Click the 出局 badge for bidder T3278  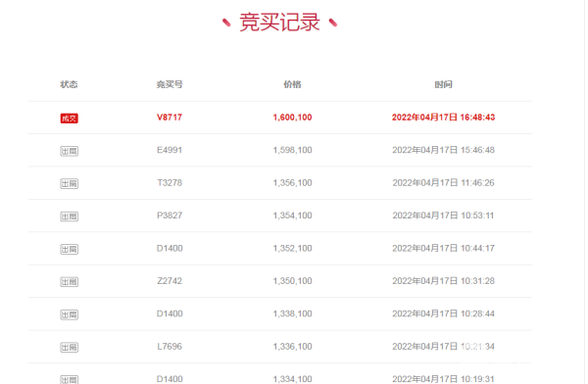pos(69,184)
